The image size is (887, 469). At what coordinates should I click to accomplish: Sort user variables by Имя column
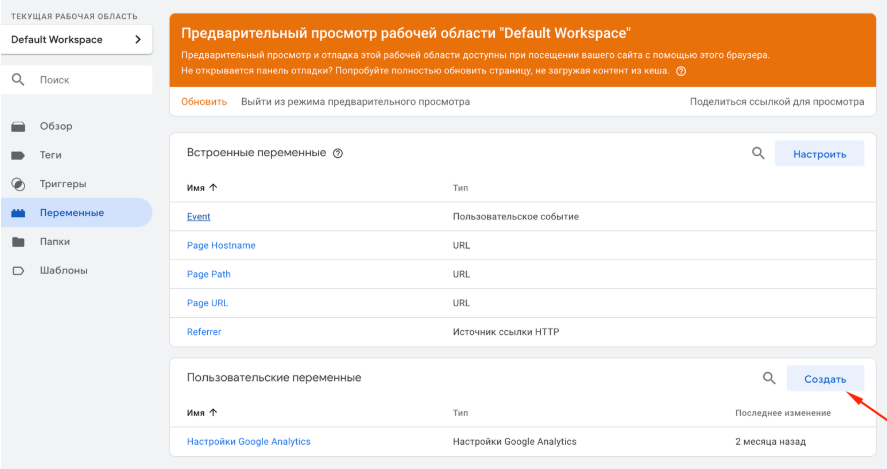(x=202, y=412)
